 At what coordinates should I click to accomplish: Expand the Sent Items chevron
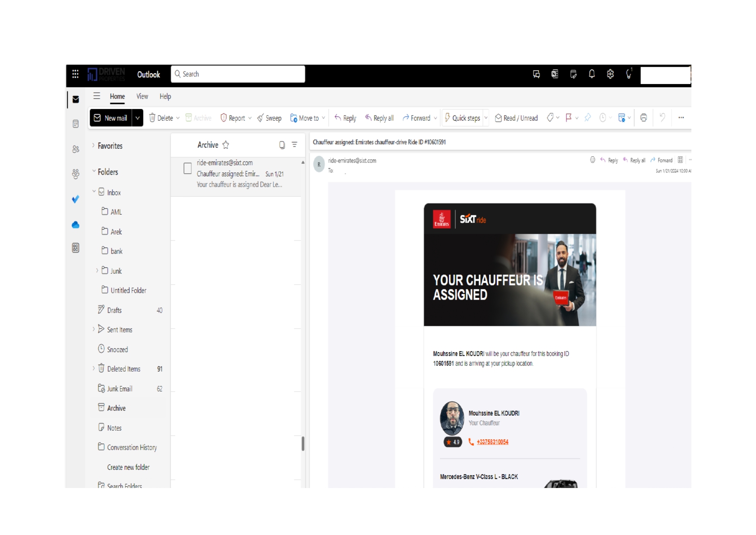click(94, 329)
